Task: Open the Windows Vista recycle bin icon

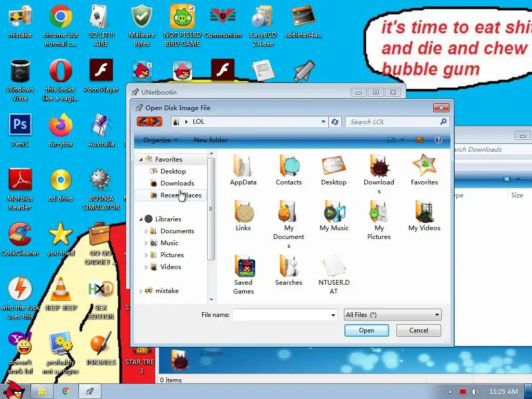Action: point(20,80)
